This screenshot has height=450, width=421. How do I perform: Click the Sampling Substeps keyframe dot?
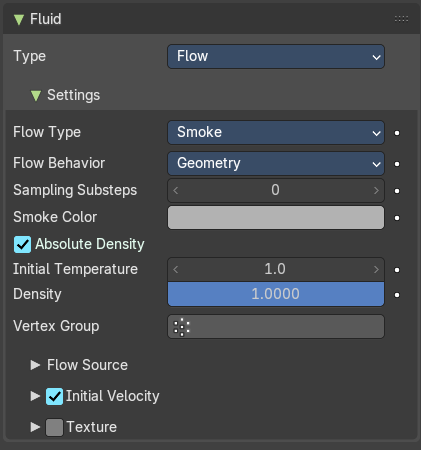pos(397,191)
